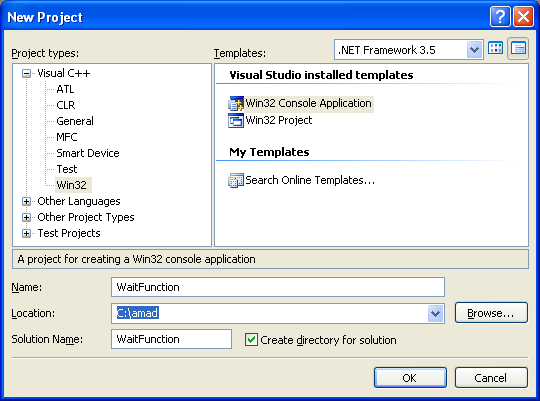Select the MFC project type
This screenshot has width=540, height=401.
[66, 137]
